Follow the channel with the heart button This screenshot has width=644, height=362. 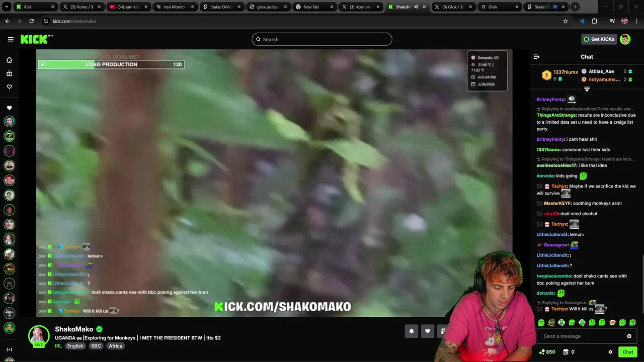(x=428, y=331)
